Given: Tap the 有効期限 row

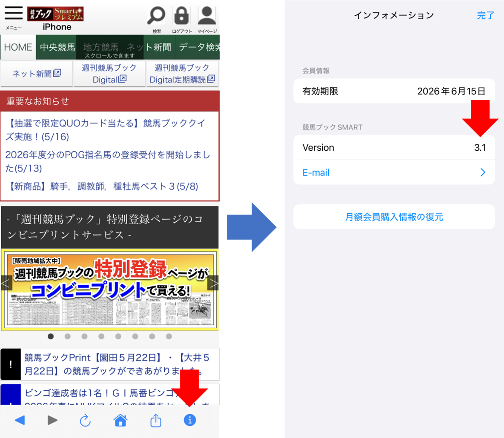Looking at the screenshot, I should (394, 91).
